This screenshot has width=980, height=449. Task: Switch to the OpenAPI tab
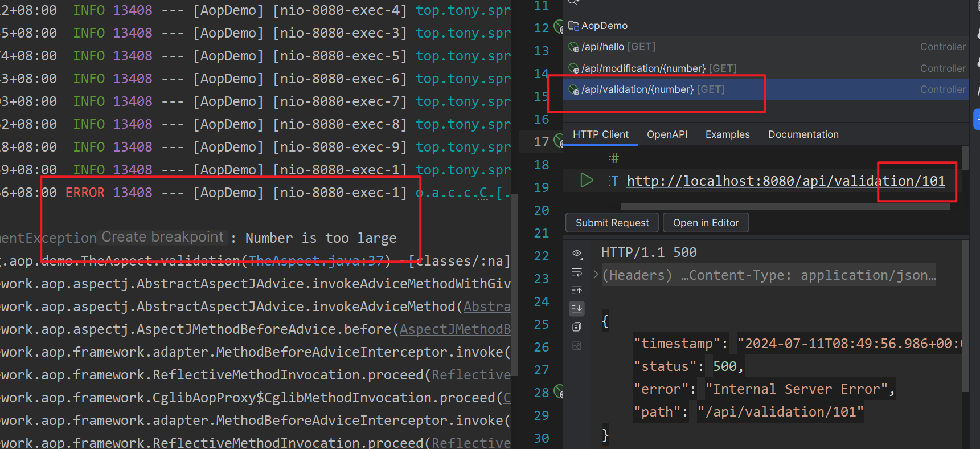pyautogui.click(x=667, y=134)
